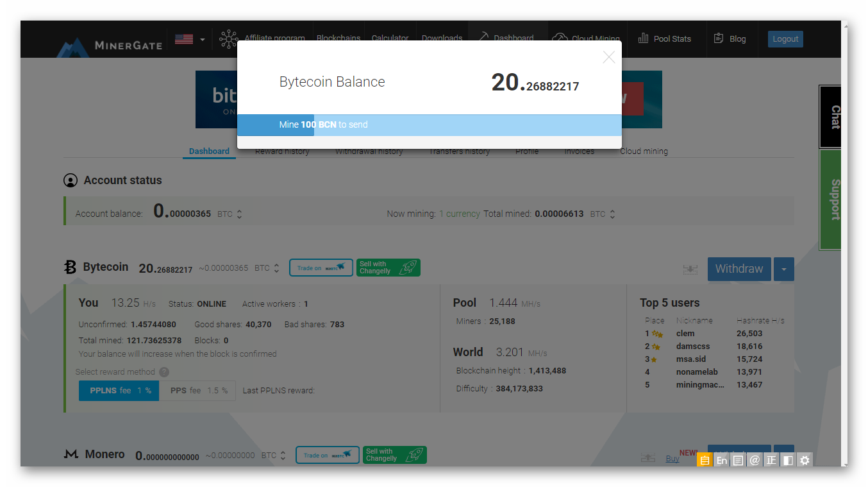This screenshot has width=868, height=487.
Task: Click the Affiliate program network icon
Action: pos(228,39)
